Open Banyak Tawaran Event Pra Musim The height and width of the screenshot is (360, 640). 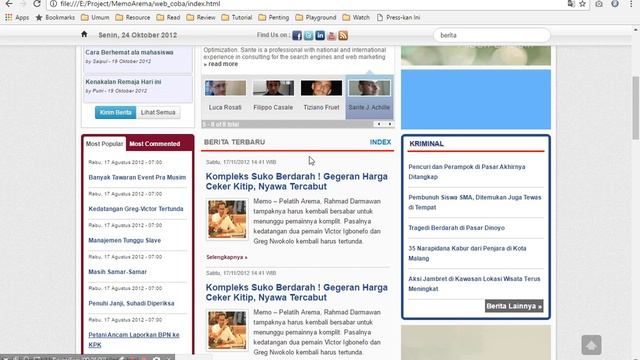(137, 177)
